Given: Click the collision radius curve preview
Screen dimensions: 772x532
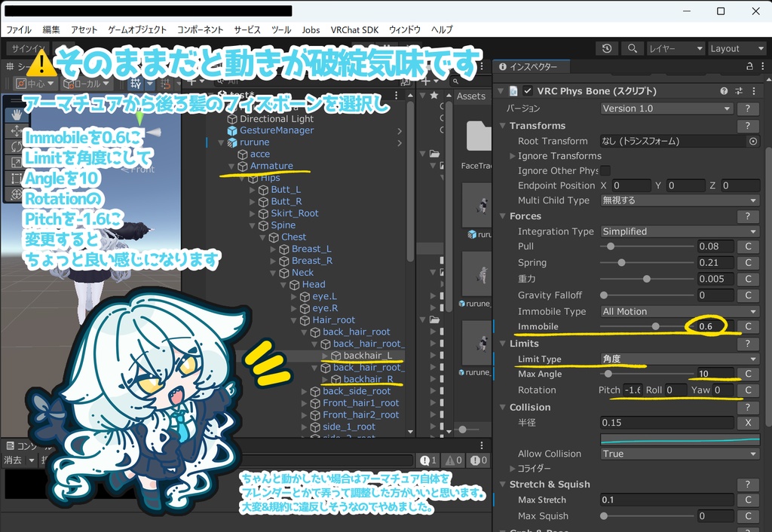Looking at the screenshot, I should click(x=679, y=439).
